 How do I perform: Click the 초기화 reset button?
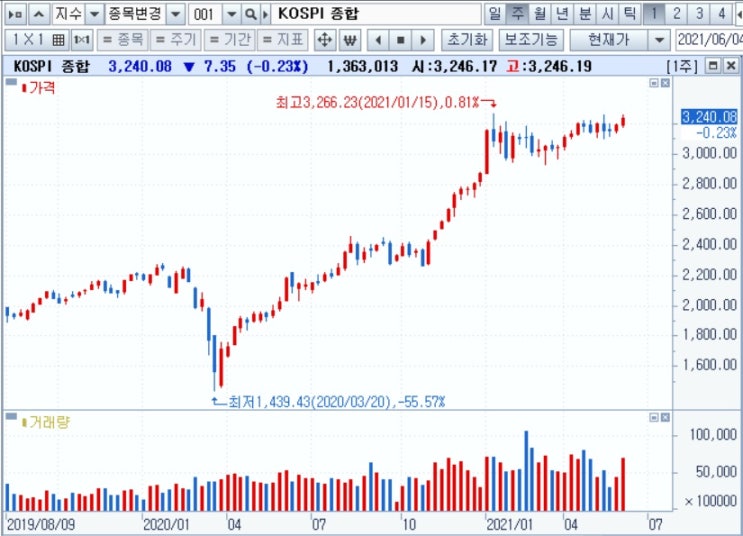coord(467,40)
